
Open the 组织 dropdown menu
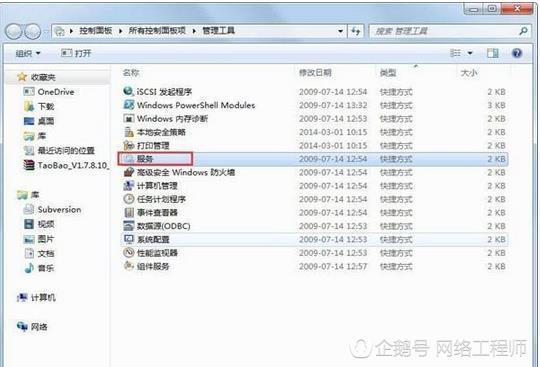point(28,53)
